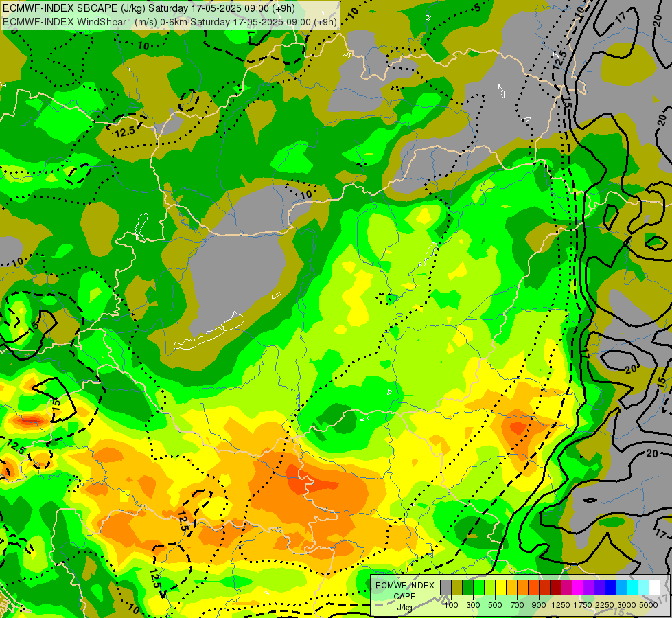Click the legend label 500
672x618 pixels.
(495, 605)
